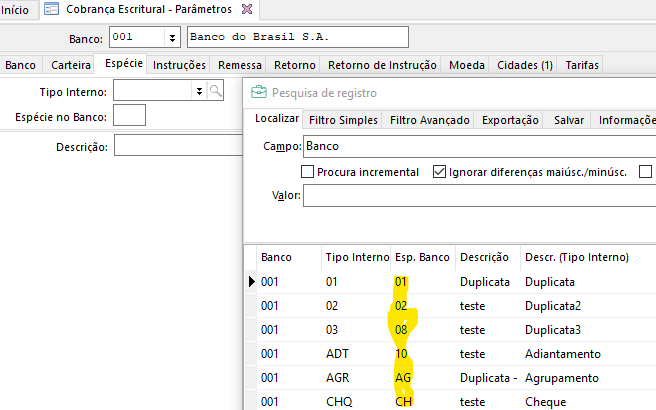
Task: Tick the checkbox right of Ignorar diferenças
Action: 645,172
